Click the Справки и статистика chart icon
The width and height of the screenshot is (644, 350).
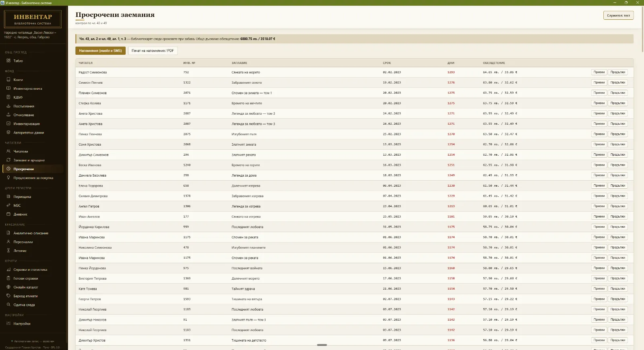point(8,270)
